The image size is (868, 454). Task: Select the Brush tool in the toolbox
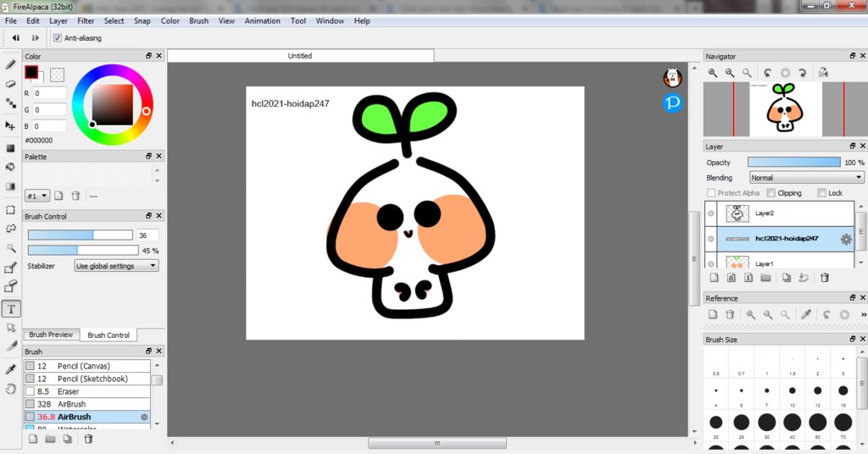click(x=10, y=64)
